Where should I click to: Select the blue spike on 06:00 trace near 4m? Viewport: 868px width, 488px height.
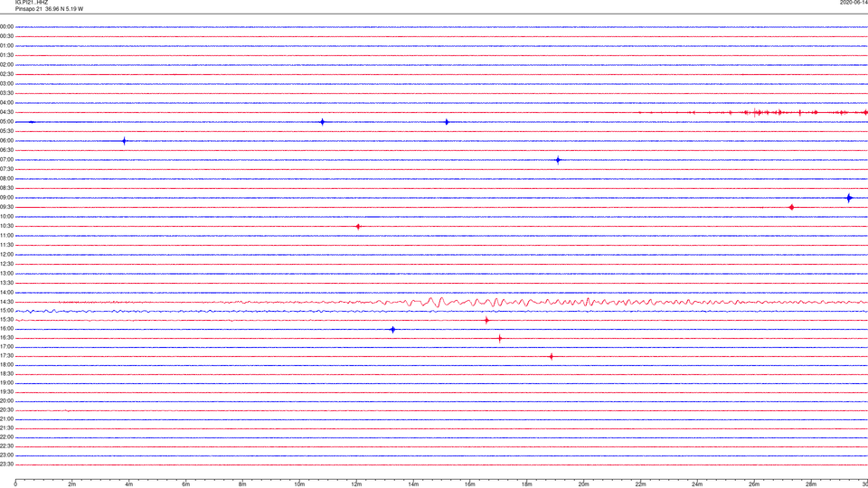pyautogui.click(x=124, y=141)
